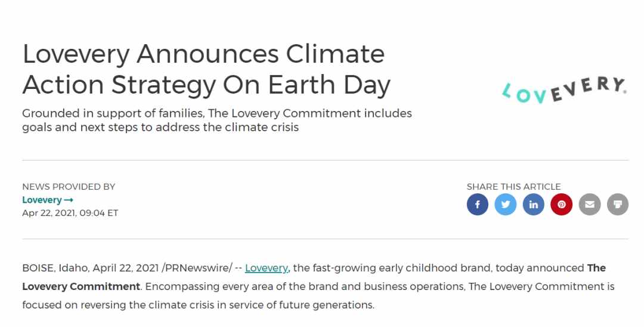Click the bold The Lovevery Commitment text

314,277
